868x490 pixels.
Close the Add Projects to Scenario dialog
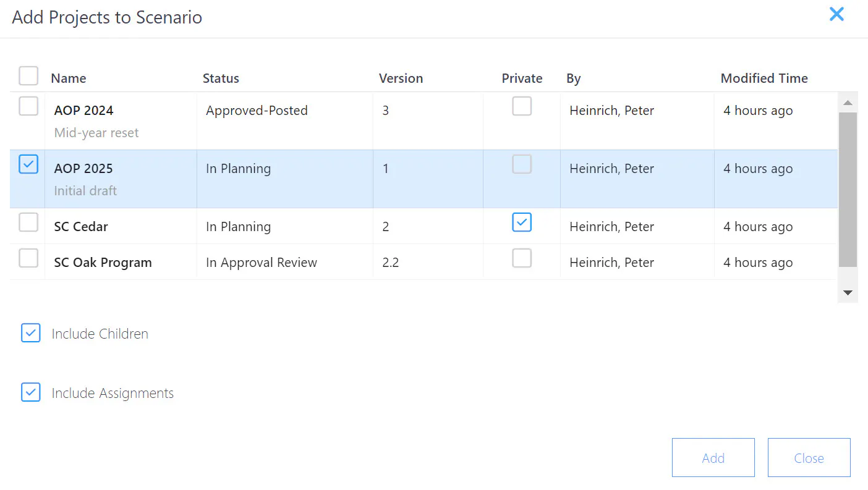(x=836, y=14)
